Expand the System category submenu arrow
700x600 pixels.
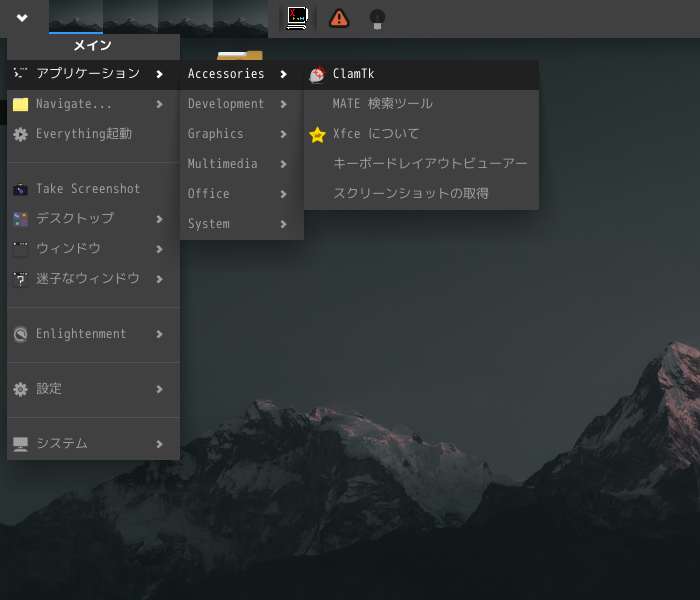click(x=283, y=224)
